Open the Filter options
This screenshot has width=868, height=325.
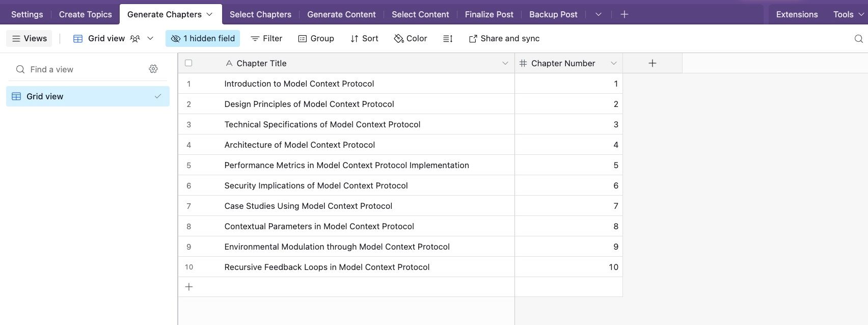pos(266,39)
